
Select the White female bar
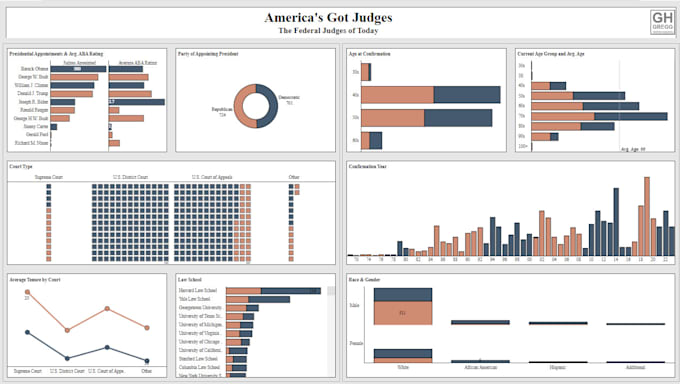[x=403, y=356]
